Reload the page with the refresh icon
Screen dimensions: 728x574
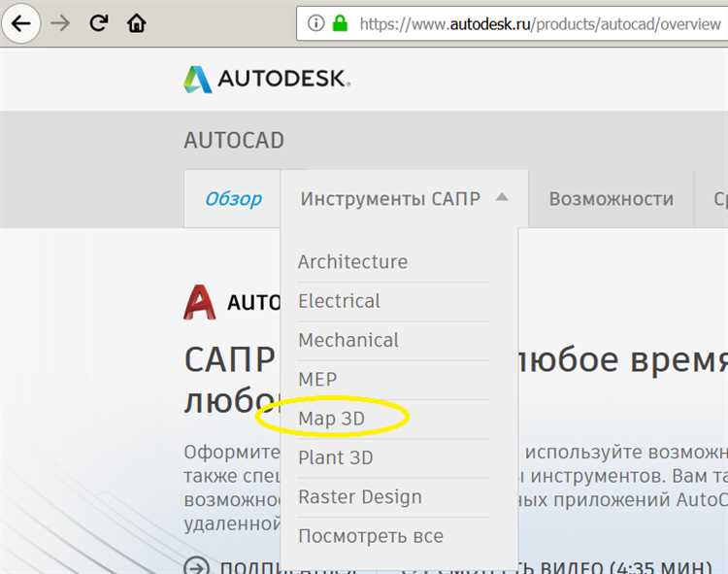pos(98,22)
